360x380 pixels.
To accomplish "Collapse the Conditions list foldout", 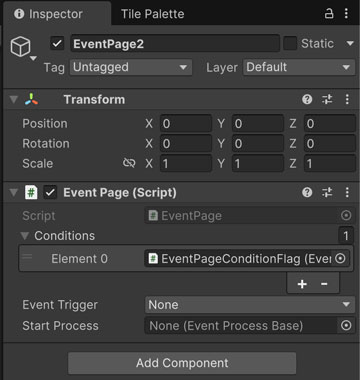I will click(25, 236).
